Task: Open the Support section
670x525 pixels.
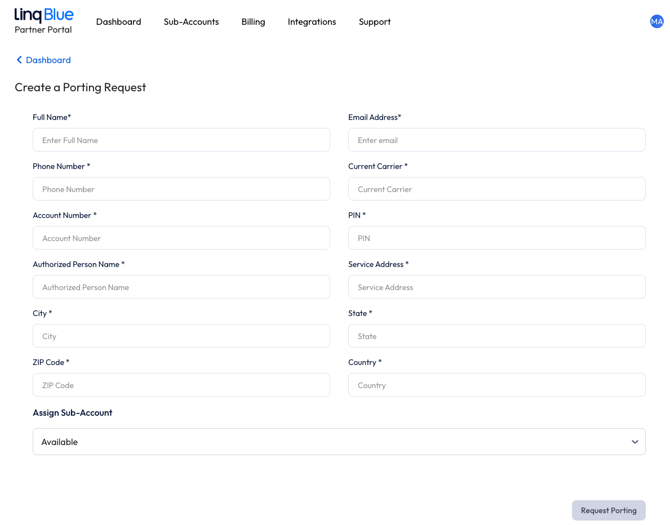Action: click(x=374, y=22)
